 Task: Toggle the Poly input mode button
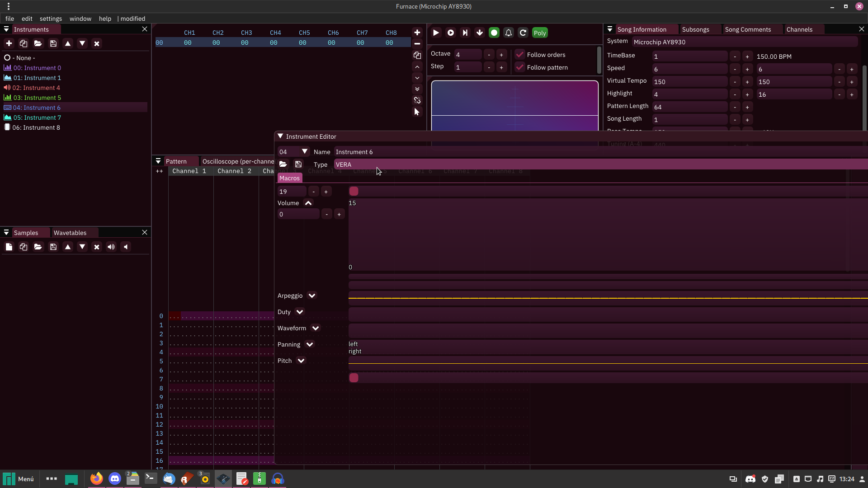(x=540, y=33)
